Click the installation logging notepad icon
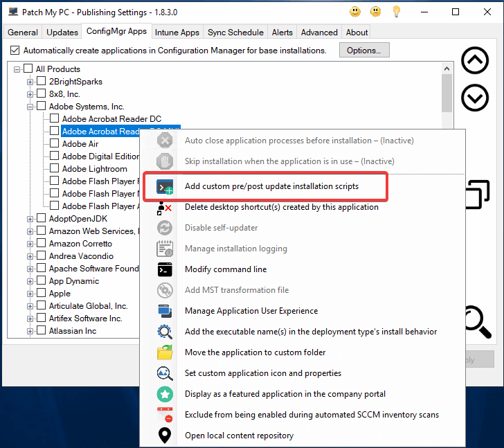Screen dimensions: 504x448 [x=165, y=249]
